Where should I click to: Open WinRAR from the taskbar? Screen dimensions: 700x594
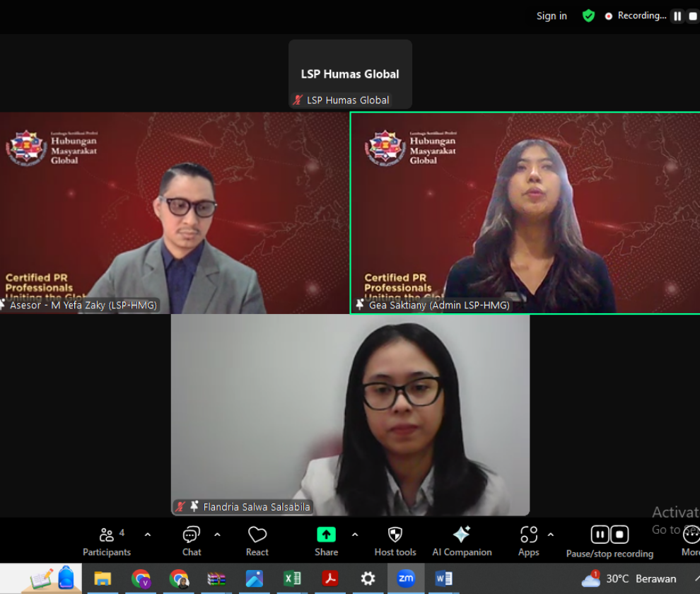[x=216, y=579]
